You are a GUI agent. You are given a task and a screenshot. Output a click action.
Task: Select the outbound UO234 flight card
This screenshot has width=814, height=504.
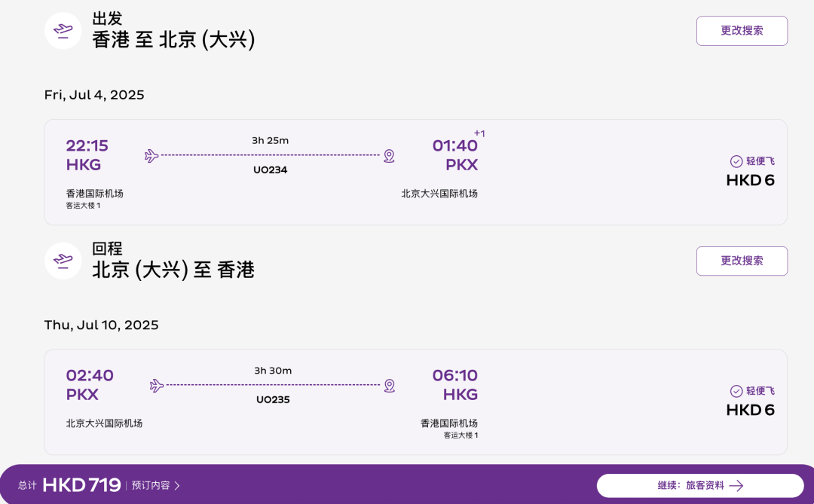pos(415,173)
